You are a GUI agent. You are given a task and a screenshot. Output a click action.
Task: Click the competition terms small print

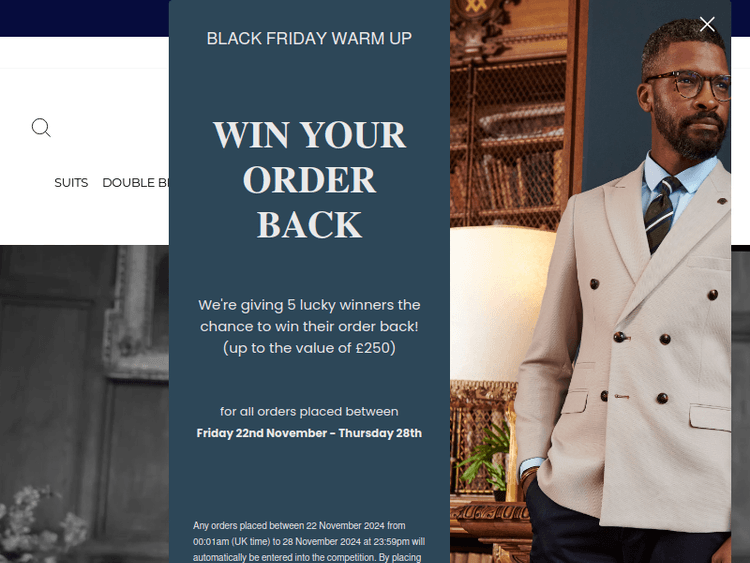tap(309, 541)
